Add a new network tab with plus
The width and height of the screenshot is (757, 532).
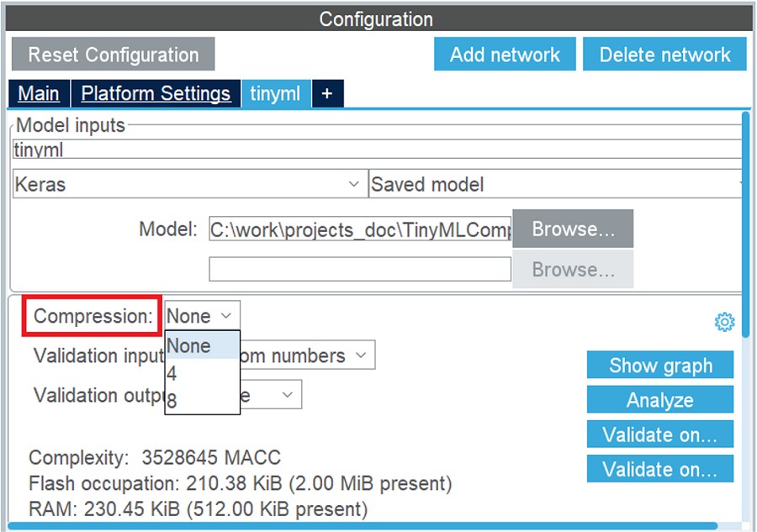[327, 93]
